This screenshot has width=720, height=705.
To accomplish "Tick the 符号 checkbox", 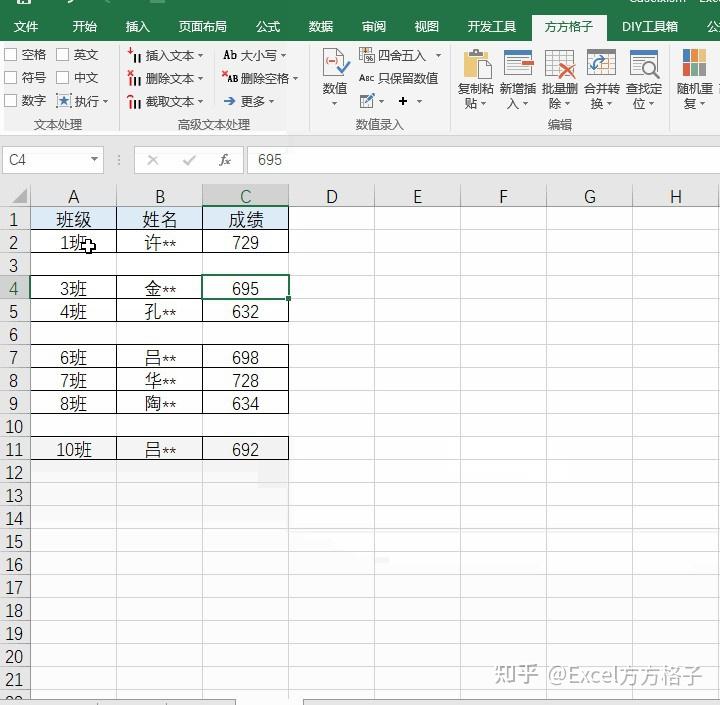I will [x=11, y=78].
